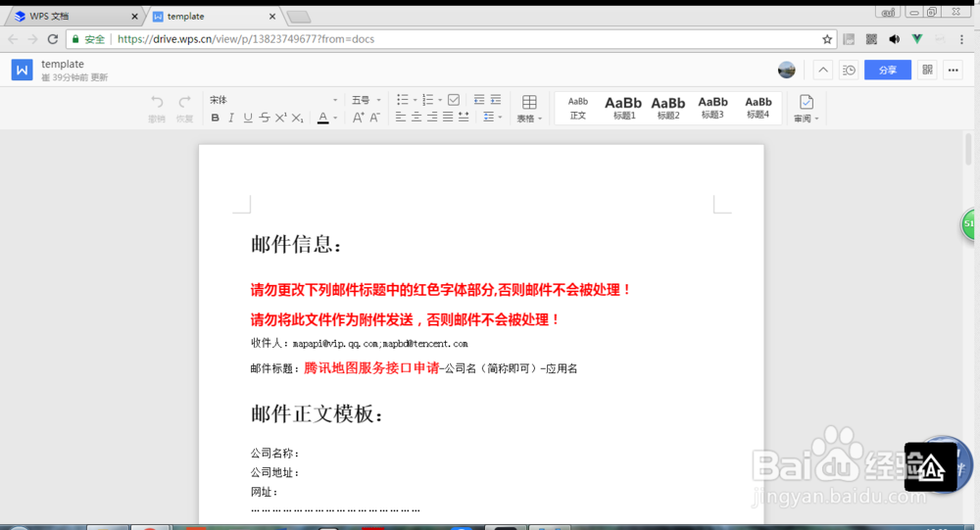Click the Redo (恢复) arrow icon
This screenshot has height=530, width=980.
pos(184,102)
